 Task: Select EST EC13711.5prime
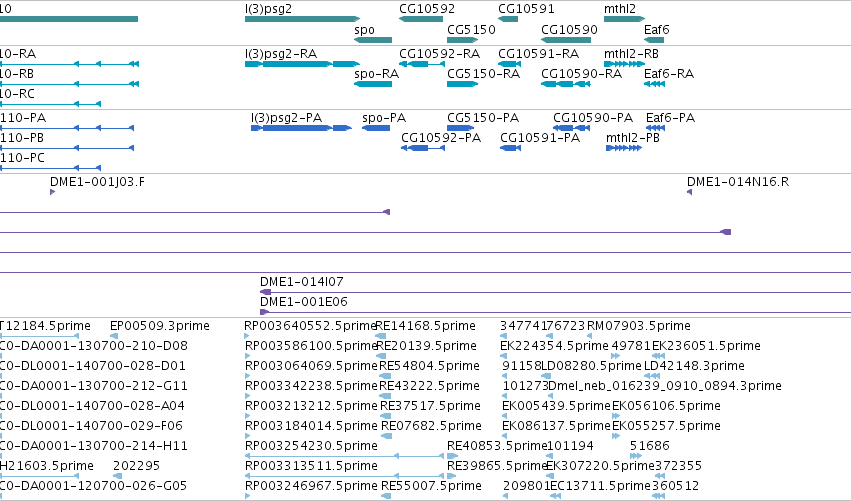coord(600,486)
